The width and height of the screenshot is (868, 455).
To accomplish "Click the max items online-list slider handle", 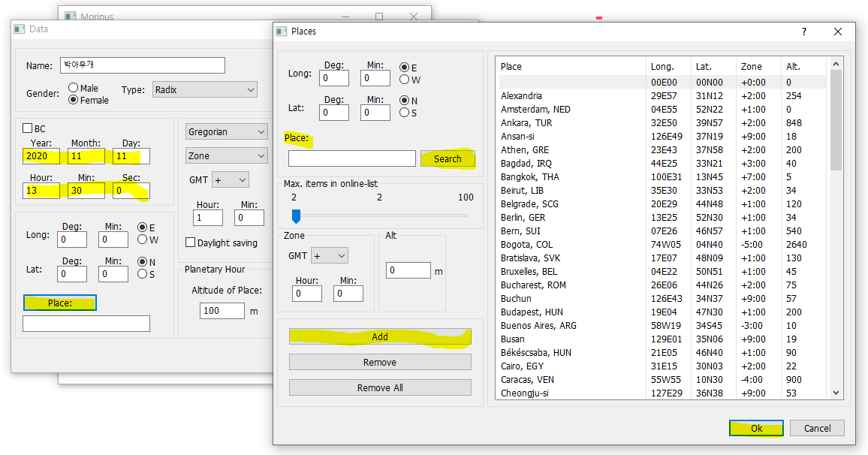I will pyautogui.click(x=296, y=216).
